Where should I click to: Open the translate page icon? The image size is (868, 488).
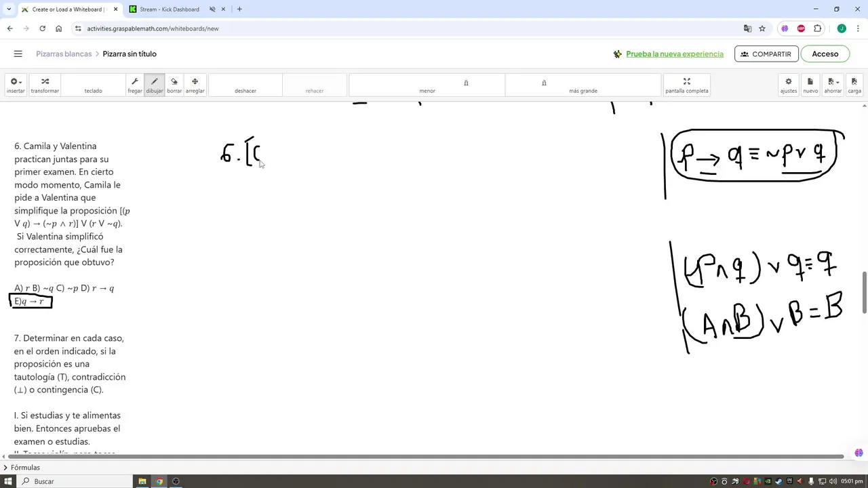[747, 28]
